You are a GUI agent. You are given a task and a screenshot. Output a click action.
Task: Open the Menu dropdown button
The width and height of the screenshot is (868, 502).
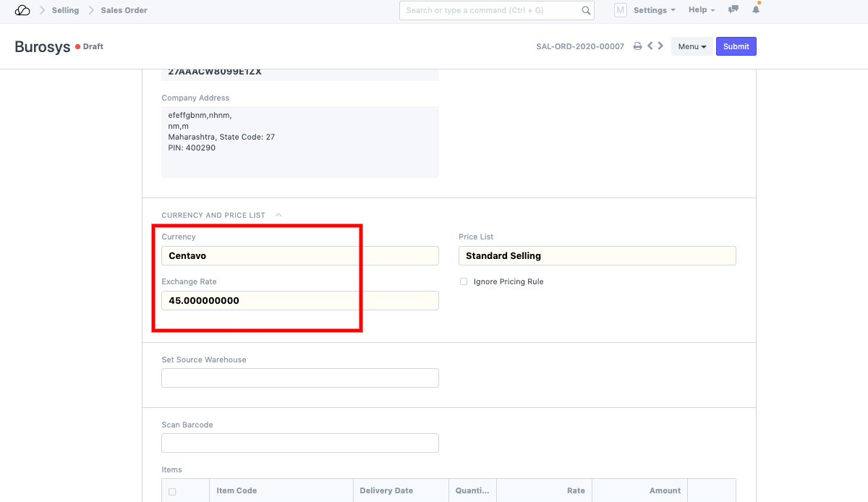pyautogui.click(x=692, y=46)
